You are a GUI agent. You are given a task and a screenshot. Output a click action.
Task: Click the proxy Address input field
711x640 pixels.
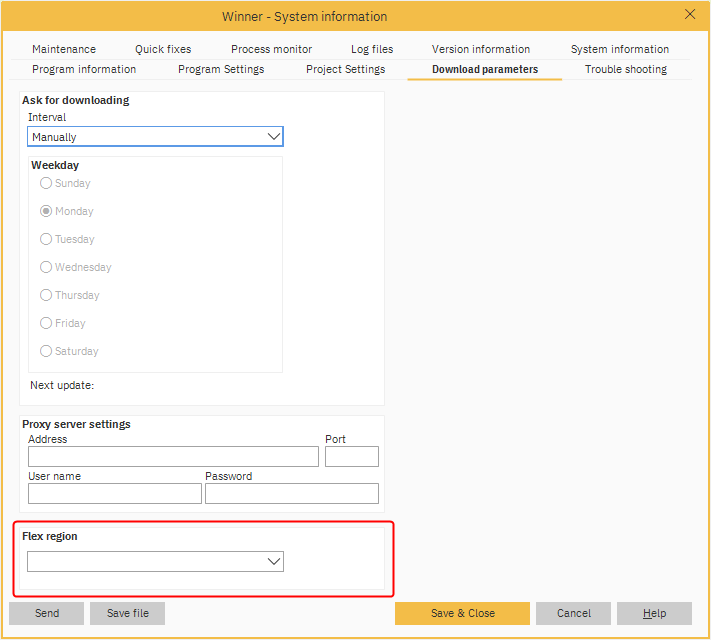(x=173, y=457)
